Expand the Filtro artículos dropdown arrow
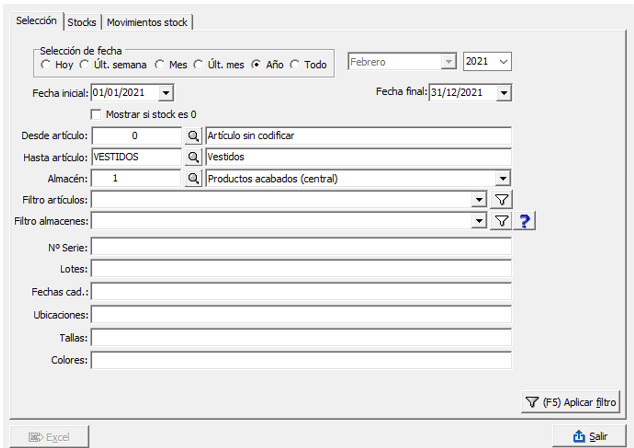The image size is (634, 448). click(x=479, y=199)
